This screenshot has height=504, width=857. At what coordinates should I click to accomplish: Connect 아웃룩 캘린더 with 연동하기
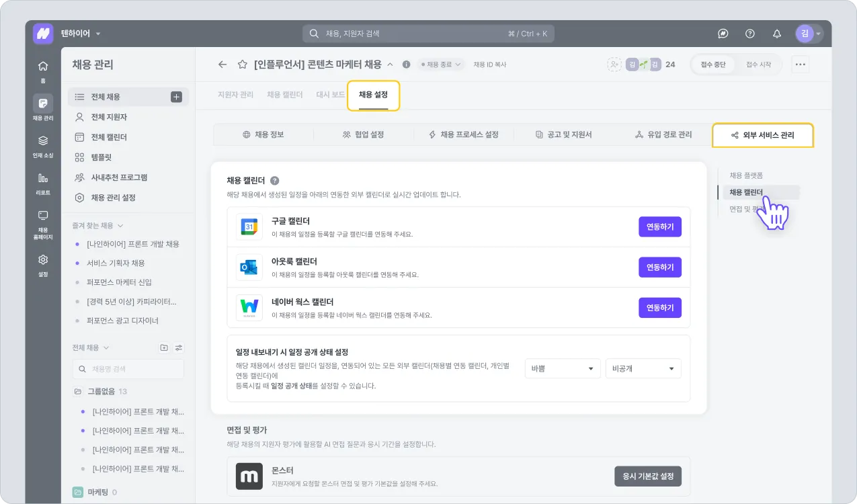tap(660, 267)
